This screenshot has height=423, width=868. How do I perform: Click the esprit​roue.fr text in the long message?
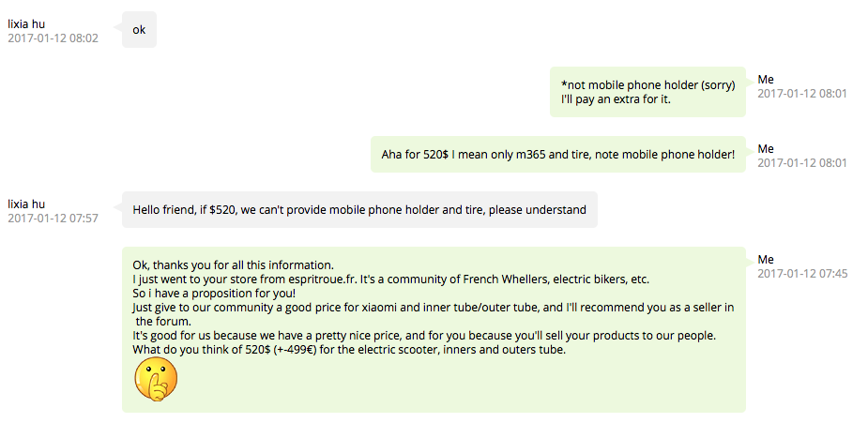(319, 279)
